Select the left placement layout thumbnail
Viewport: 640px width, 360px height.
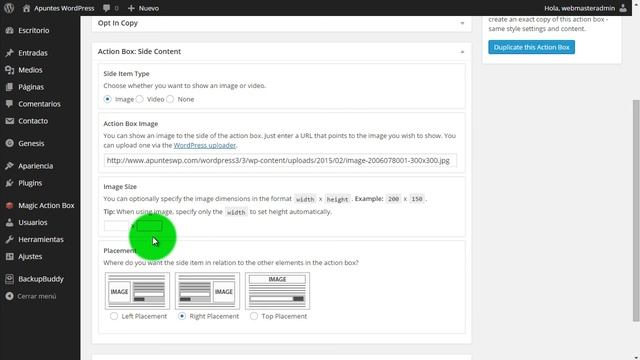(x=137, y=291)
